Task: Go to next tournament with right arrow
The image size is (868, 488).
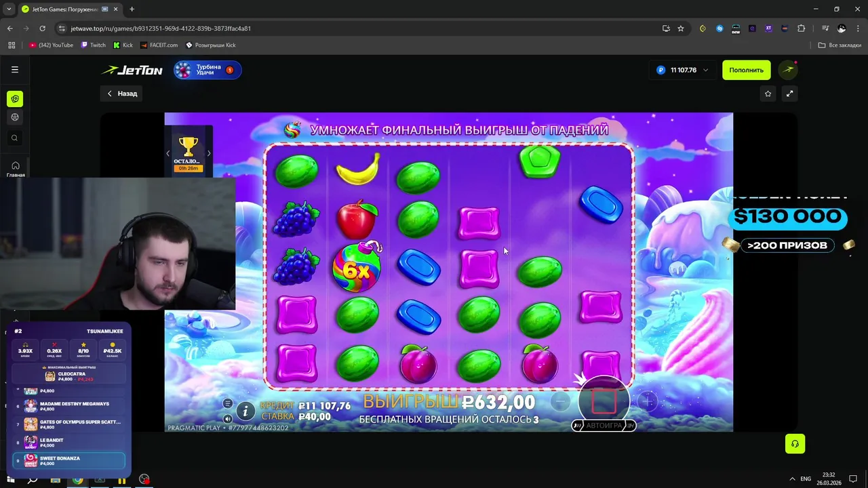Action: [x=208, y=154]
